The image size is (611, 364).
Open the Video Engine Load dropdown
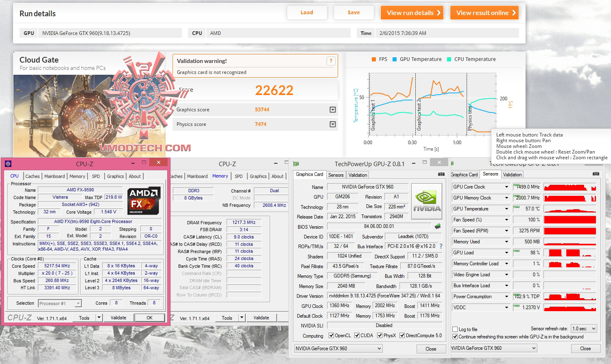[506, 275]
